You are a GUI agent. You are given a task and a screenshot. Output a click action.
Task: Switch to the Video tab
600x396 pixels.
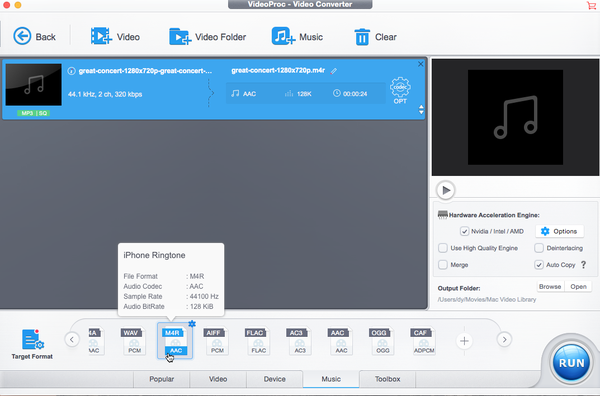tap(218, 379)
